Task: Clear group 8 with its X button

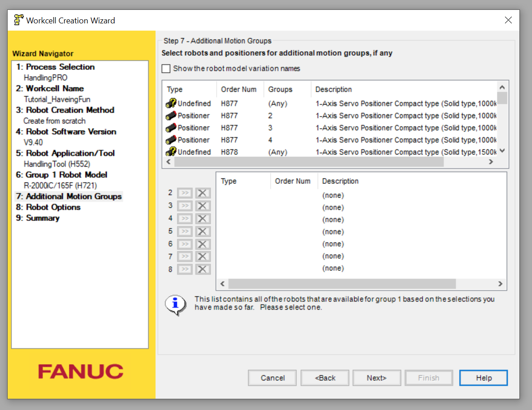Action: 203,269
